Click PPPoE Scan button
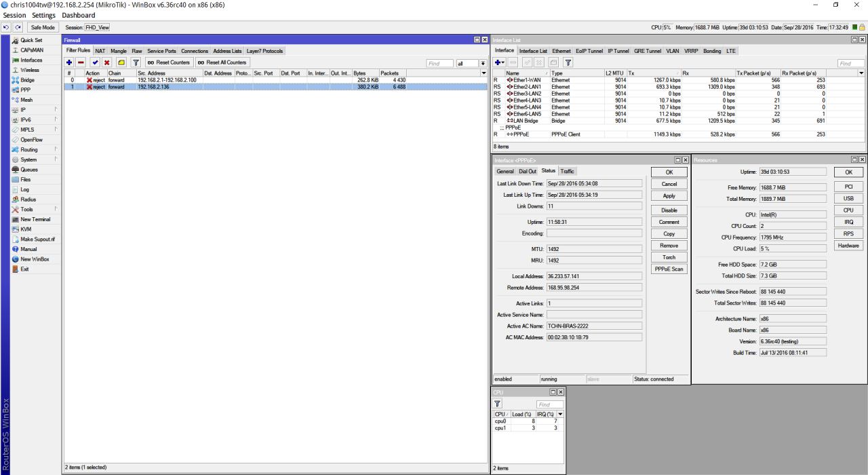This screenshot has width=868, height=475. pyautogui.click(x=669, y=269)
